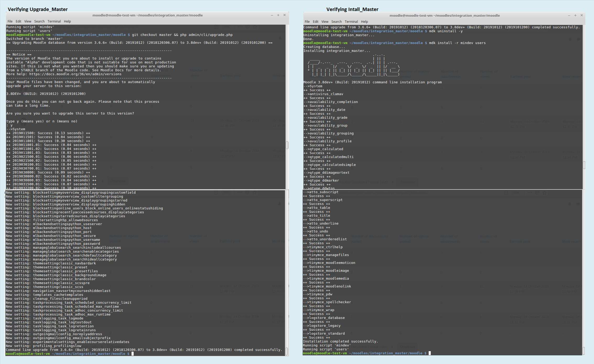Viewport: 594px width, 364px height.
Task: Click '-->logstore_standard' line
Action: click(324, 334)
